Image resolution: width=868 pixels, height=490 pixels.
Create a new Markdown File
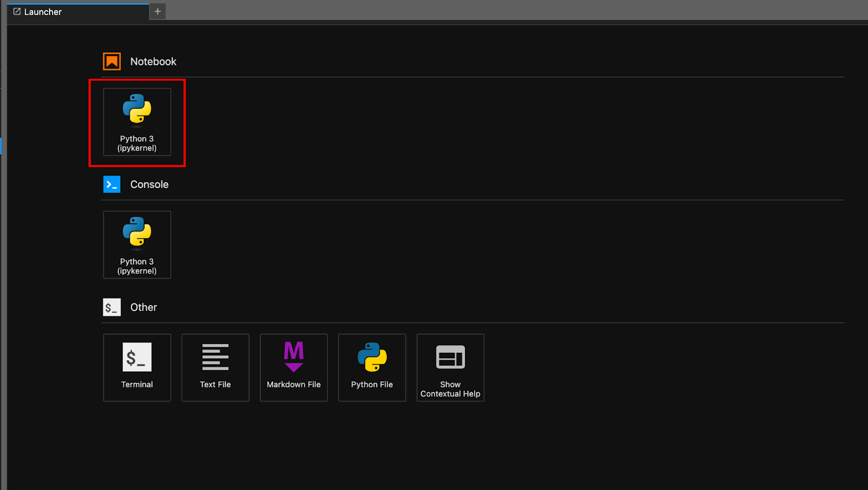293,367
